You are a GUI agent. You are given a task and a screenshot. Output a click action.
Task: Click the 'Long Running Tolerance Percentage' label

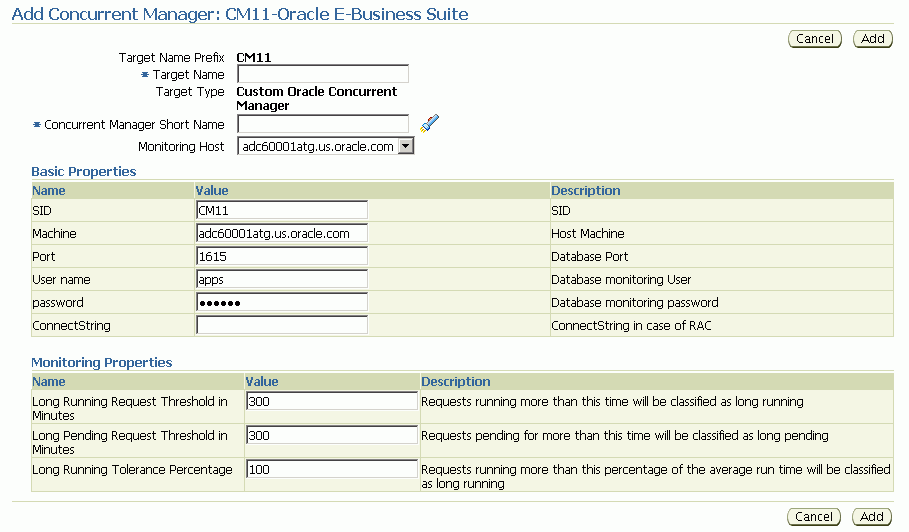tap(132, 469)
